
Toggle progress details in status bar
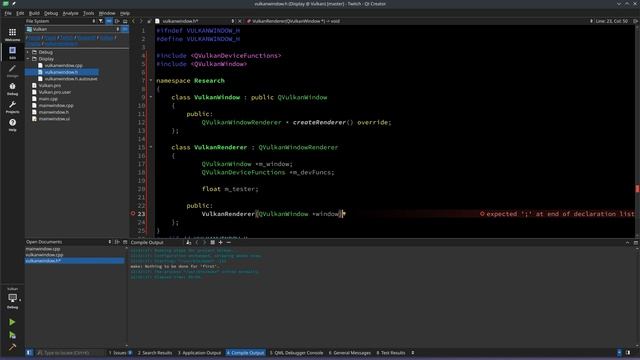click(x=620, y=353)
